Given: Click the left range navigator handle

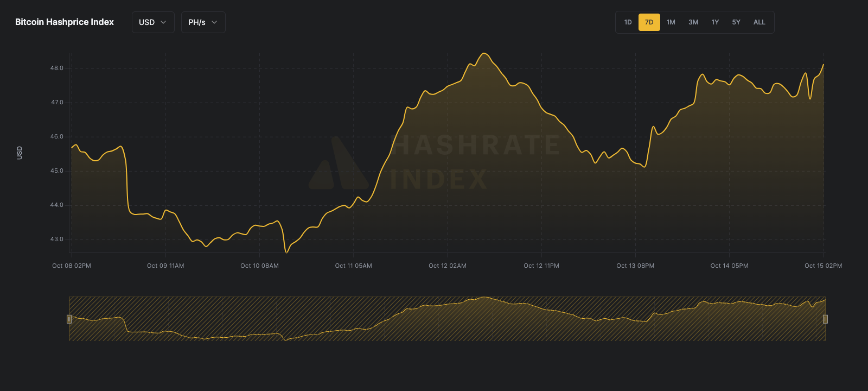Looking at the screenshot, I should [69, 319].
